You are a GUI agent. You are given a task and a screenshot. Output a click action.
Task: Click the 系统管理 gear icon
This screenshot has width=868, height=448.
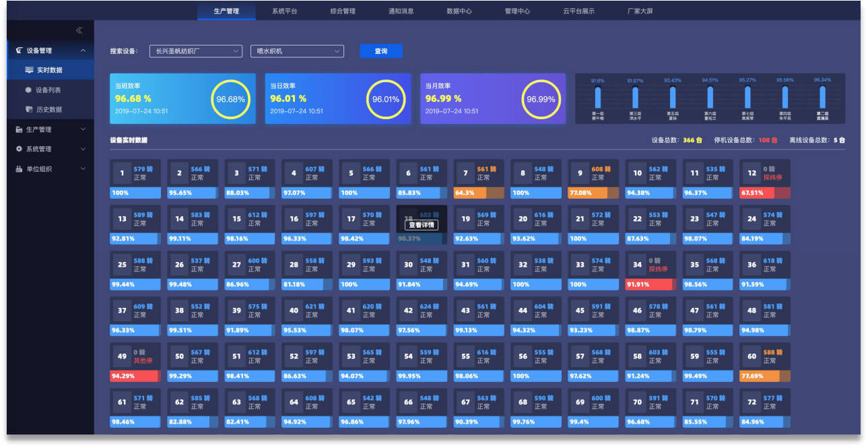pyautogui.click(x=19, y=149)
